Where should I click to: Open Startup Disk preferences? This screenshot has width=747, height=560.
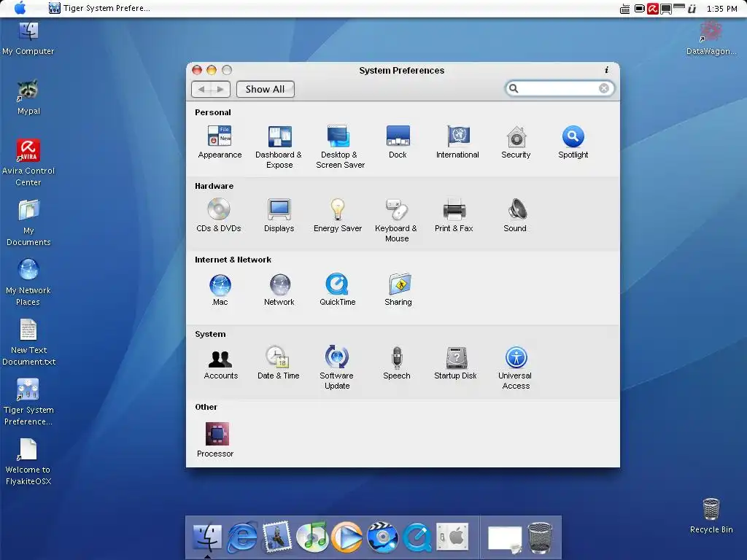click(455, 363)
